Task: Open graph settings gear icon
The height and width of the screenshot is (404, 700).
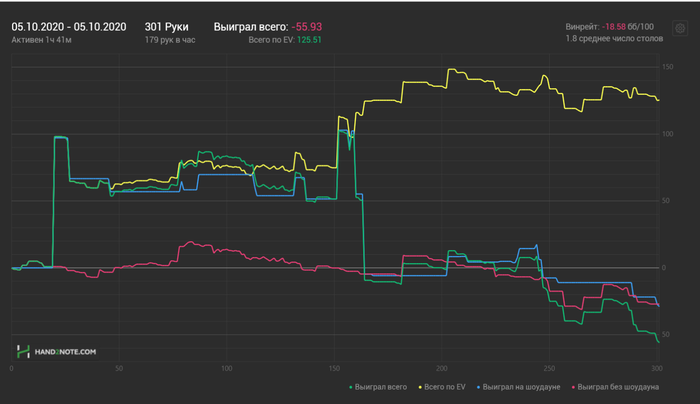Action: [x=680, y=29]
